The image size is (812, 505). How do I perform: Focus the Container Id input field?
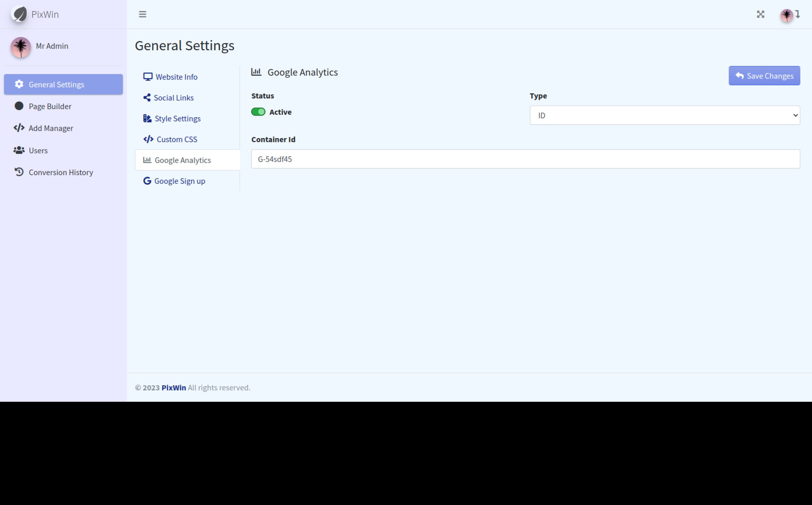coord(526,159)
